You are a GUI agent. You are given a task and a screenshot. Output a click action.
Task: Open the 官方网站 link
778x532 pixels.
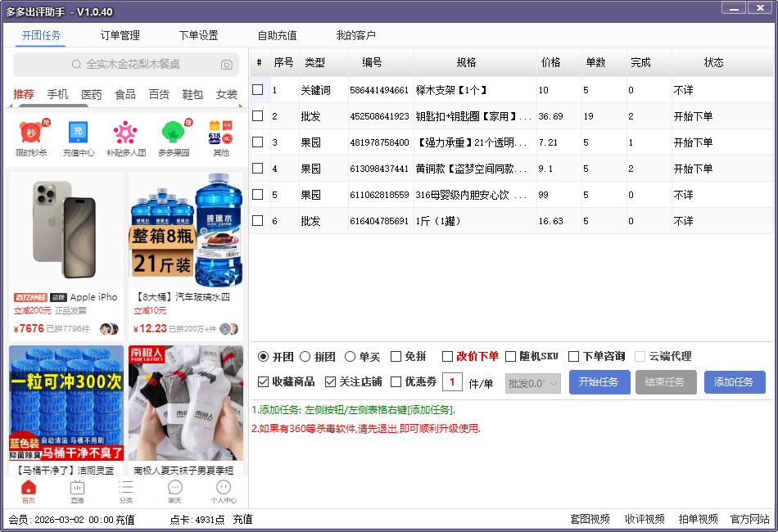point(749,519)
